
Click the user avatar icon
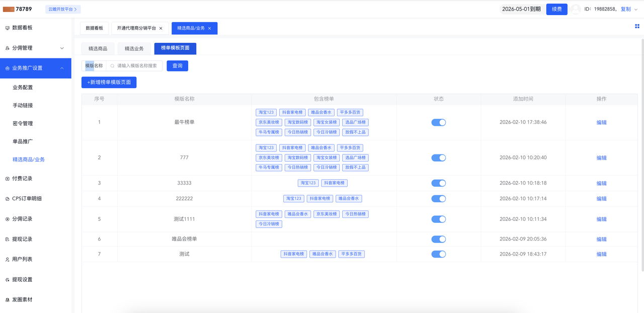click(x=576, y=9)
